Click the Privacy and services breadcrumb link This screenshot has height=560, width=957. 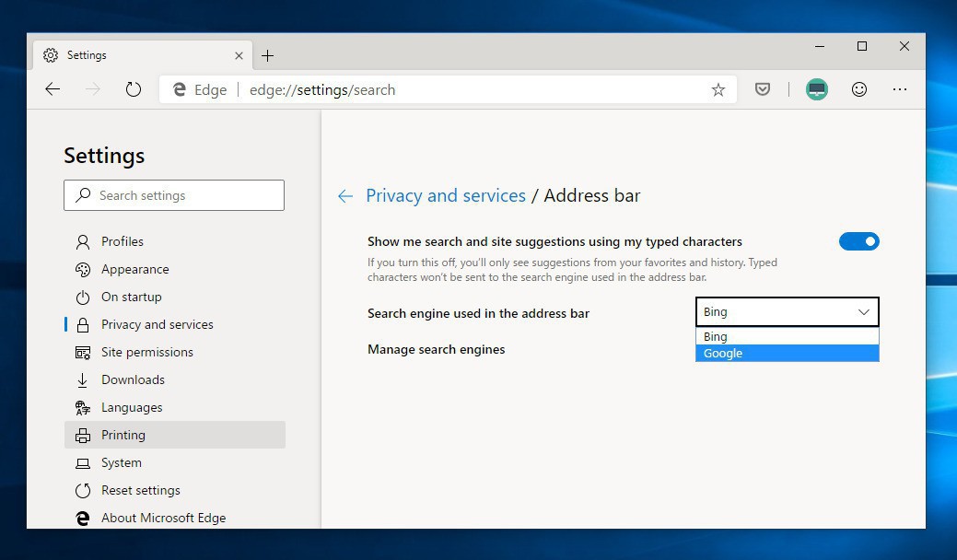point(446,195)
